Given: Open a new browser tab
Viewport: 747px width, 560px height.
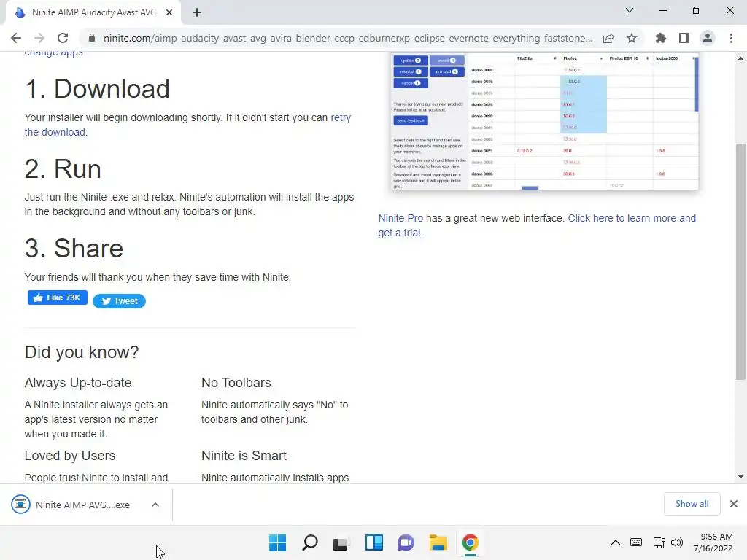Looking at the screenshot, I should click(x=197, y=12).
